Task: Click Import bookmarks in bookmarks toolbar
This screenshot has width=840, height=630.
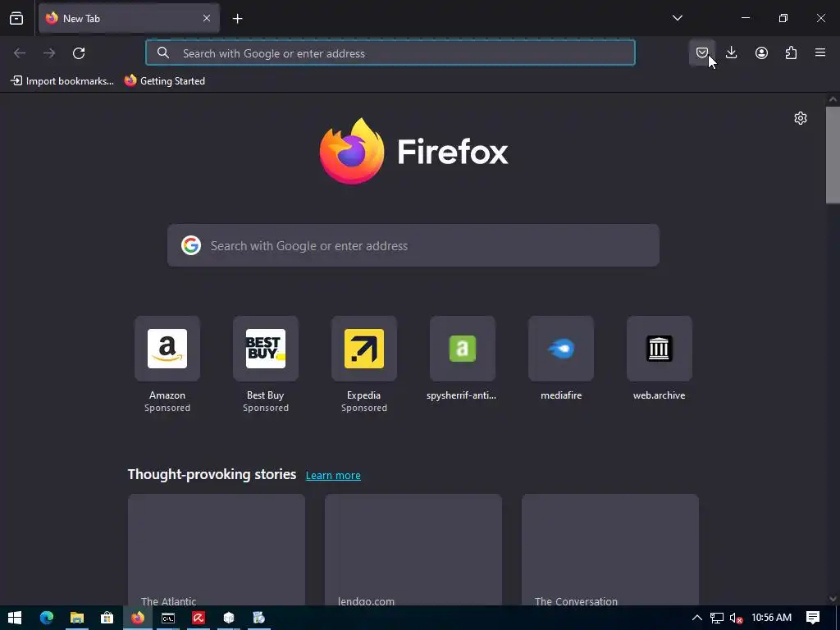Action: tap(62, 81)
